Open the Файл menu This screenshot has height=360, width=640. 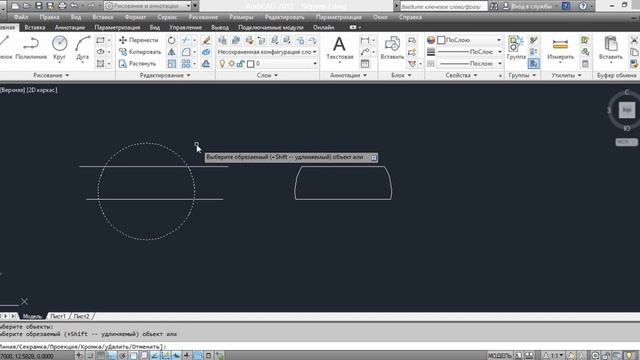click(x=21, y=17)
